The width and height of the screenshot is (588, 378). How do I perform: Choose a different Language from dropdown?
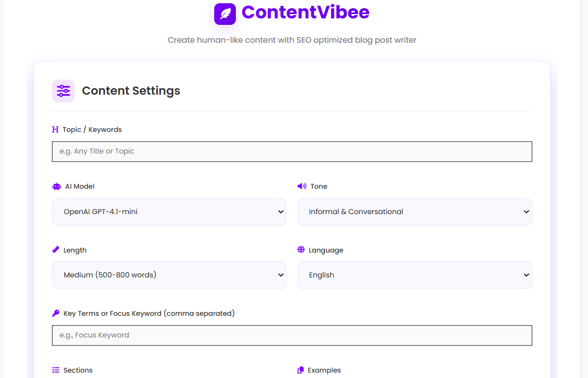click(x=414, y=275)
